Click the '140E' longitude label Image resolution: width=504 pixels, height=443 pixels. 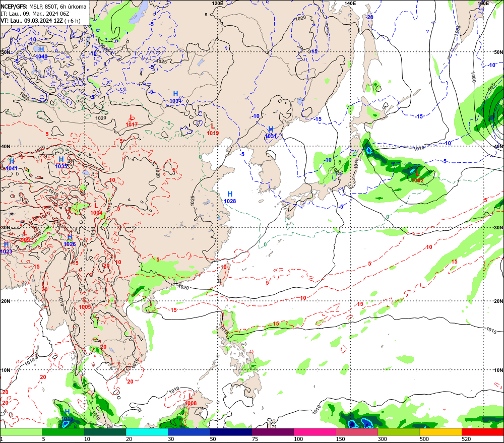pos(350,3)
